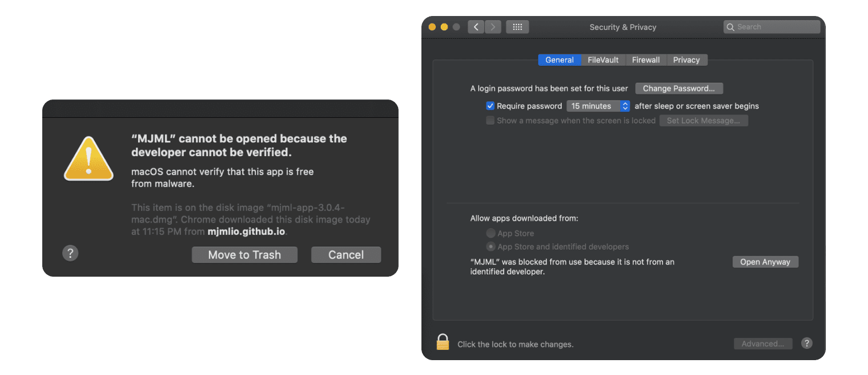
Task: Switch to the Privacy tab
Action: [x=686, y=60]
